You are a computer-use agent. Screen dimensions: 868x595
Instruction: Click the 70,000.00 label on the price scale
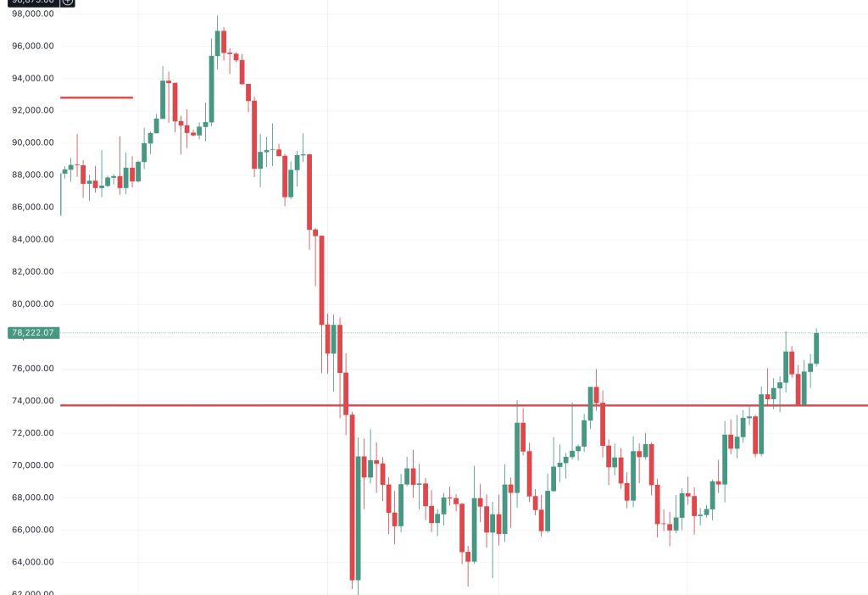tap(33, 465)
